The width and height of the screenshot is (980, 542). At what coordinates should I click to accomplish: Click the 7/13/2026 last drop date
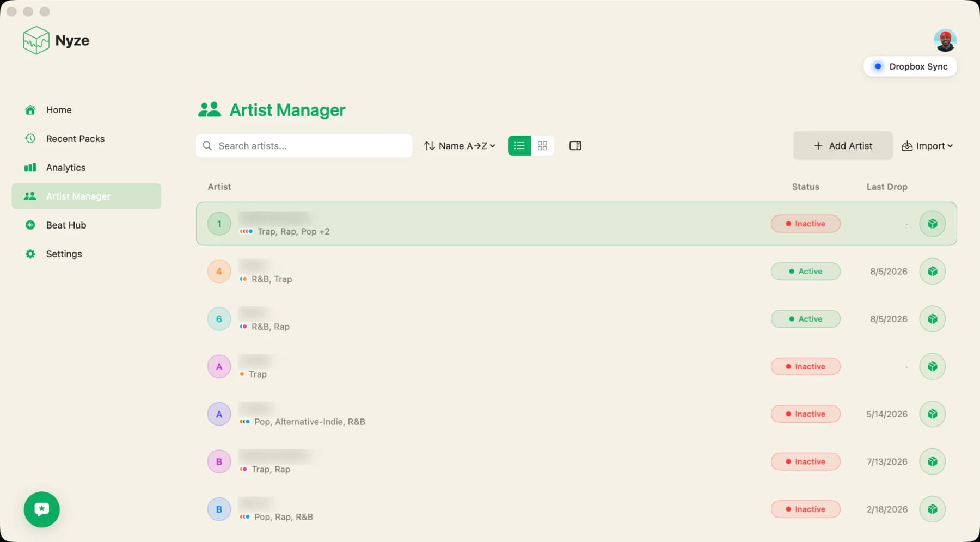click(x=887, y=462)
